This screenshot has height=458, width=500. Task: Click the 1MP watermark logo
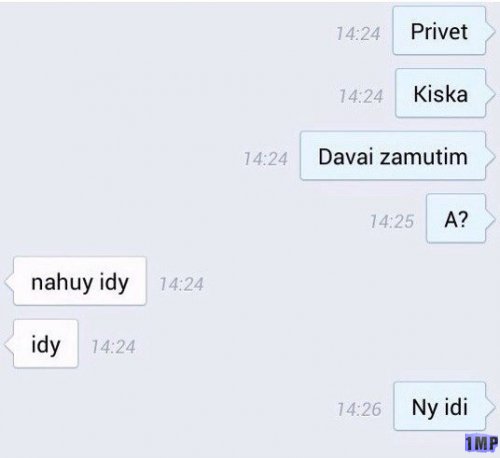coord(481,443)
